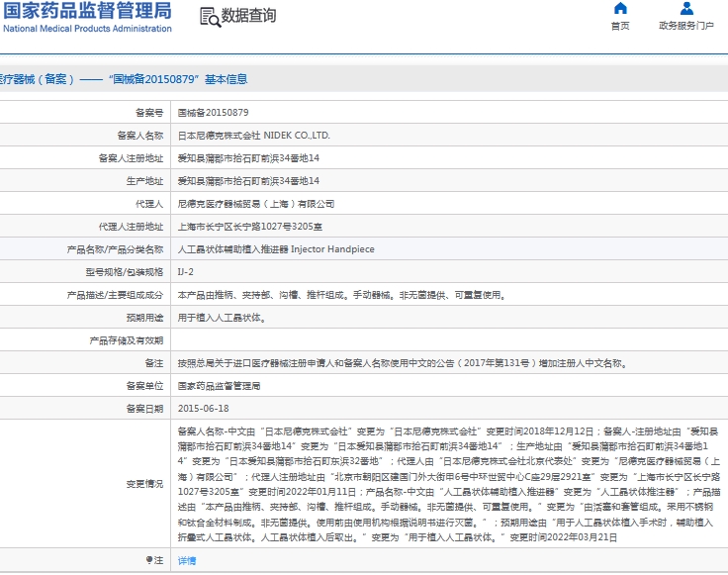Image resolution: width=728 pixels, height=575 pixels.
Task: Select agent value 尼德克医疗器械贸易（上海）有限公司
Action: 256,204
